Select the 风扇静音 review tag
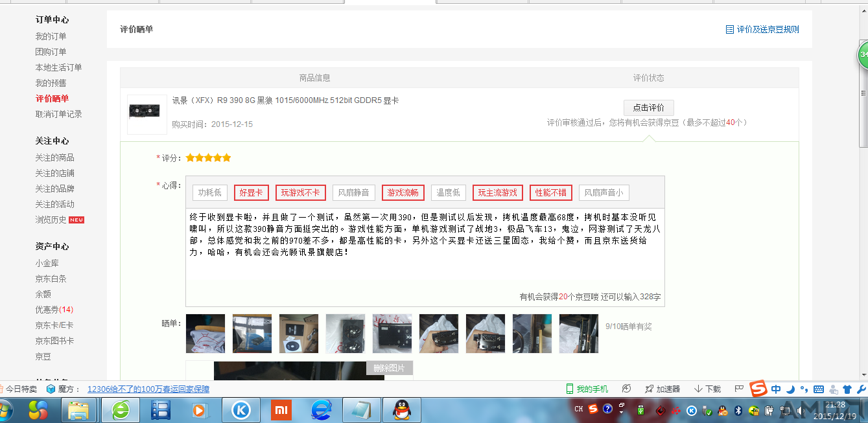The height and width of the screenshot is (423, 868). click(x=354, y=192)
